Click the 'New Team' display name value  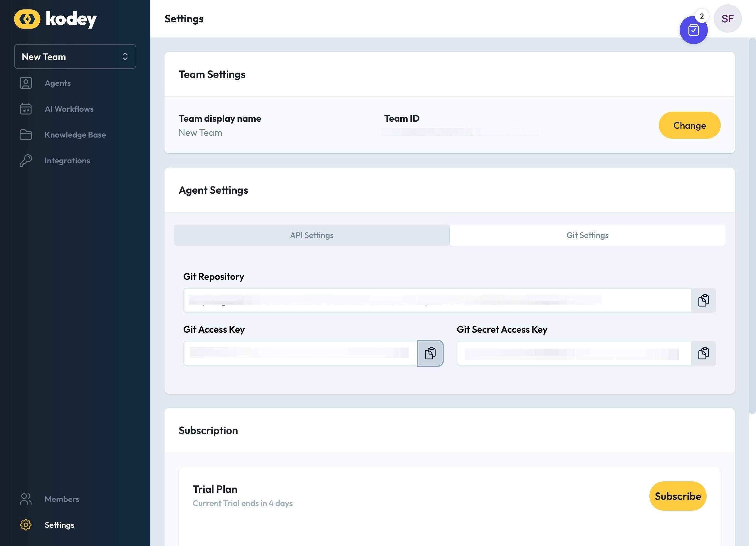pyautogui.click(x=200, y=133)
